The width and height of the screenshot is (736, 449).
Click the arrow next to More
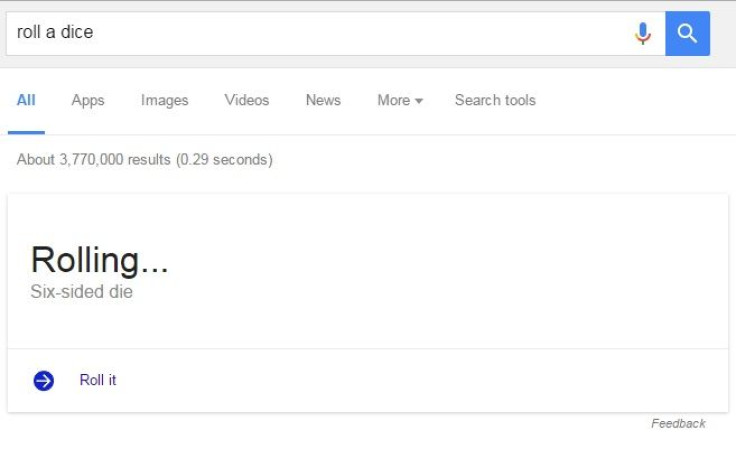point(419,101)
